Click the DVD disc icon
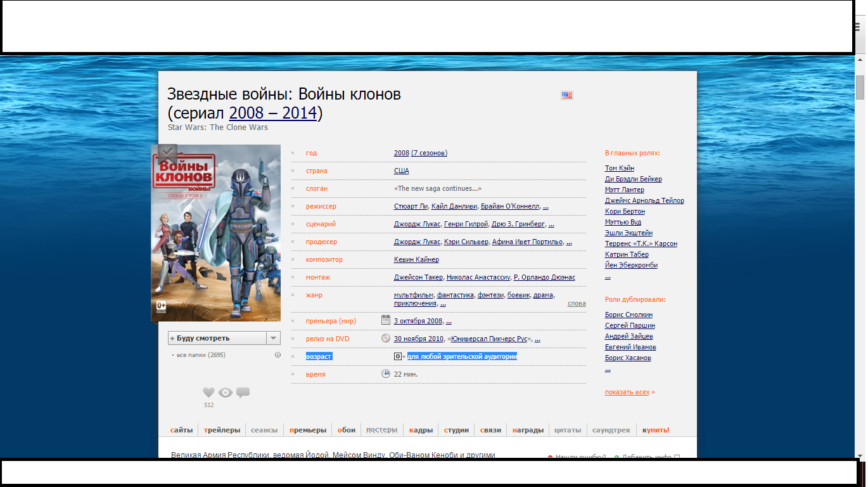Image resolution: width=868 pixels, height=487 pixels. pos(386,338)
